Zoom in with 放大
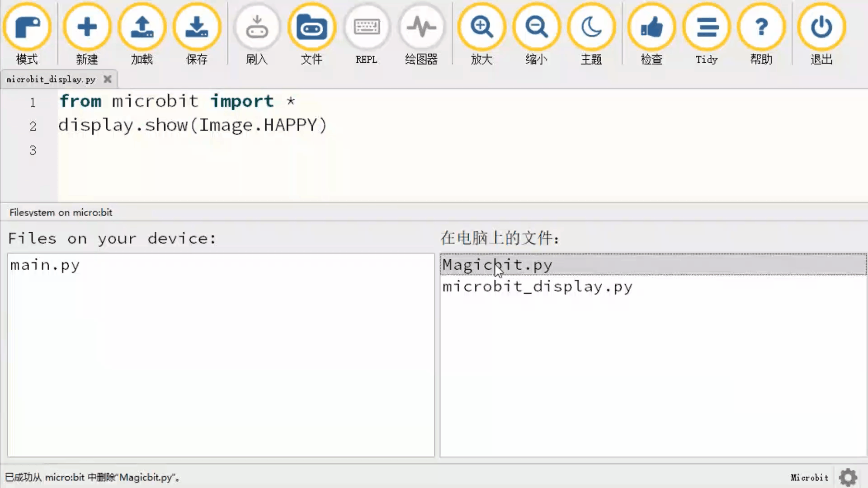 point(481,34)
